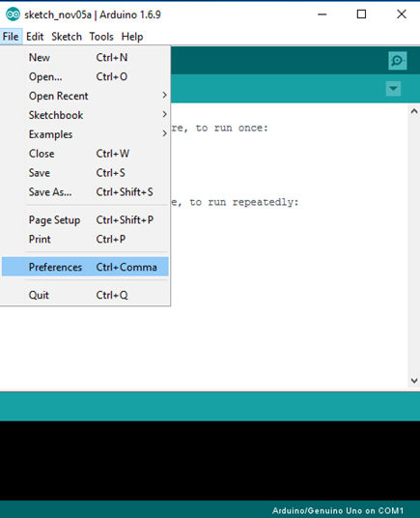Select Page Setup menu item
The image size is (420, 518).
[85, 219]
